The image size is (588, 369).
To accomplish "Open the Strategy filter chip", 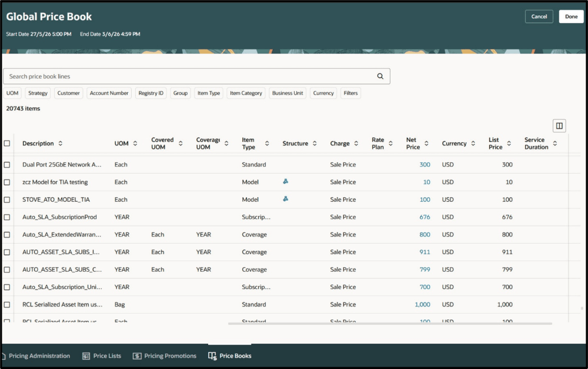I will coord(38,93).
